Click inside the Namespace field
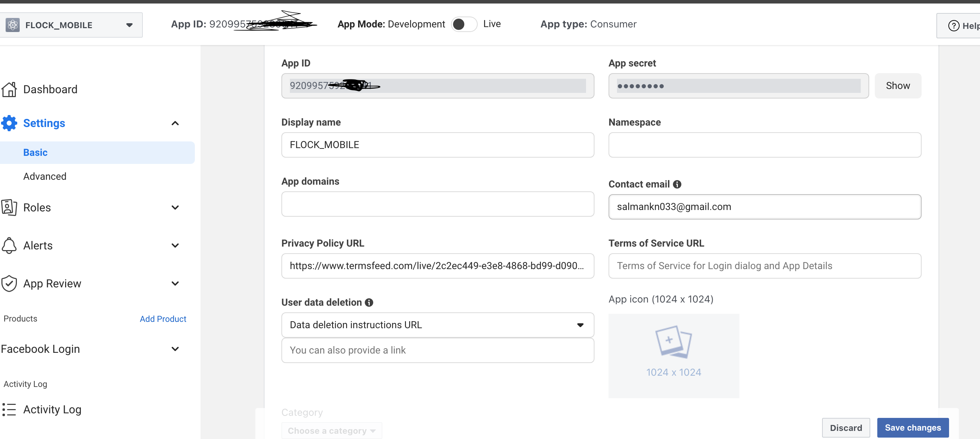This screenshot has height=439, width=980. pyautogui.click(x=764, y=145)
